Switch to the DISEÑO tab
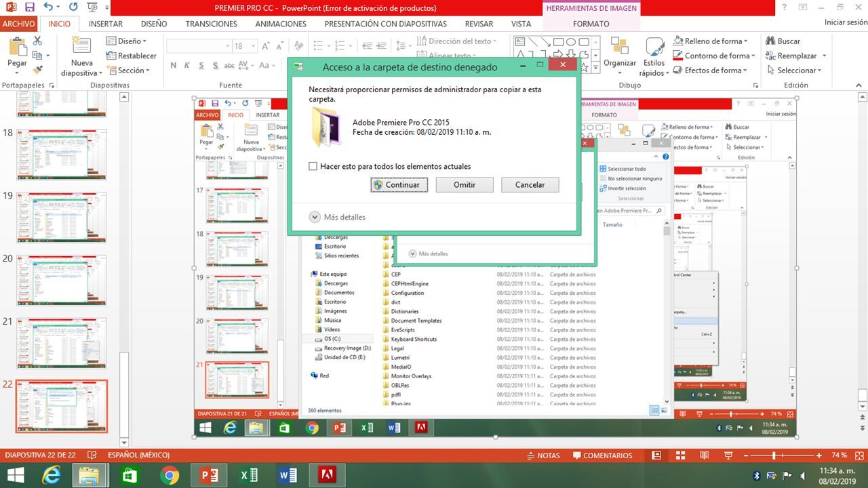868x488 pixels. (154, 24)
